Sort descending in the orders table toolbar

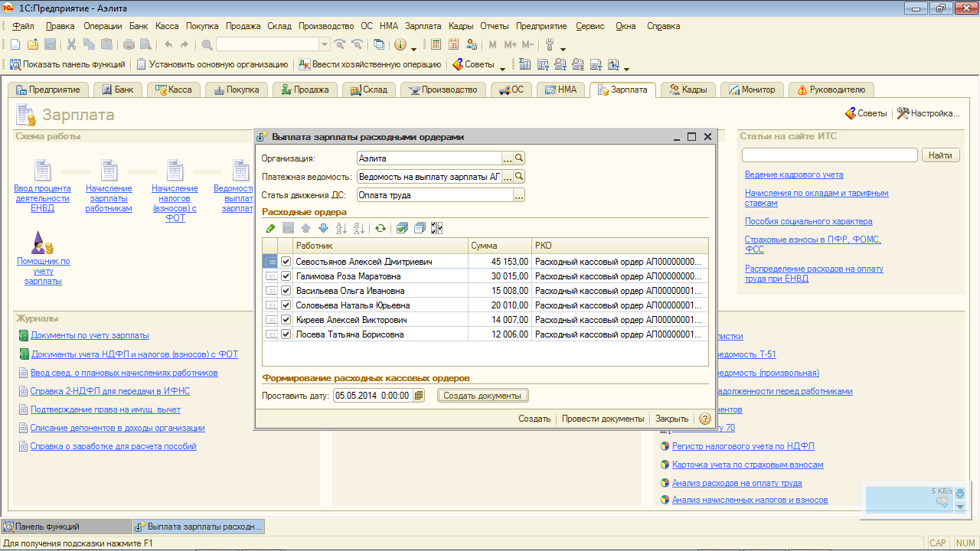click(x=359, y=228)
